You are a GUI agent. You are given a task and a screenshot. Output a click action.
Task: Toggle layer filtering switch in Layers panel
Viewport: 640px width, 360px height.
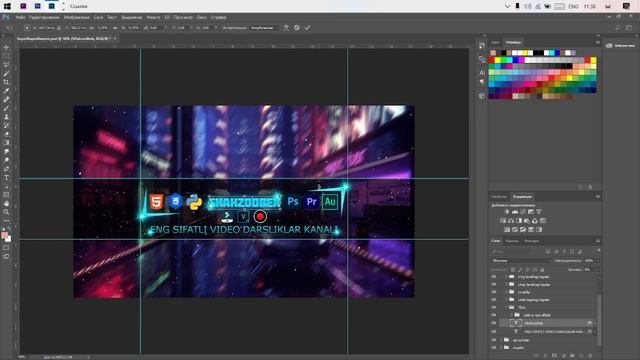click(598, 251)
